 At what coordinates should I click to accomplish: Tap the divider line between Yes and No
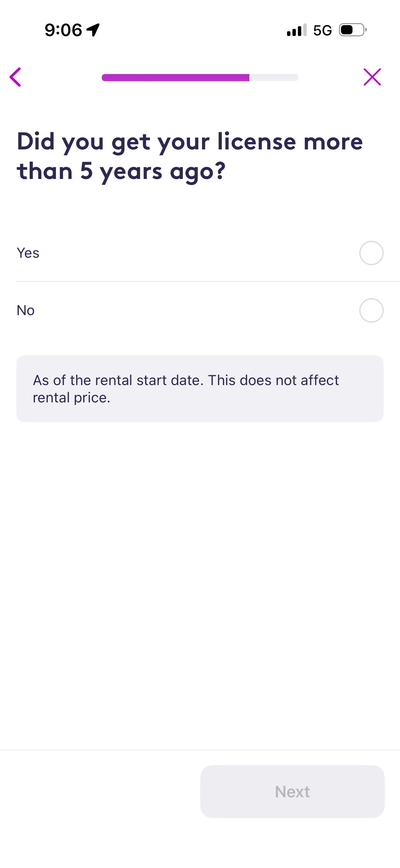pos(208,281)
